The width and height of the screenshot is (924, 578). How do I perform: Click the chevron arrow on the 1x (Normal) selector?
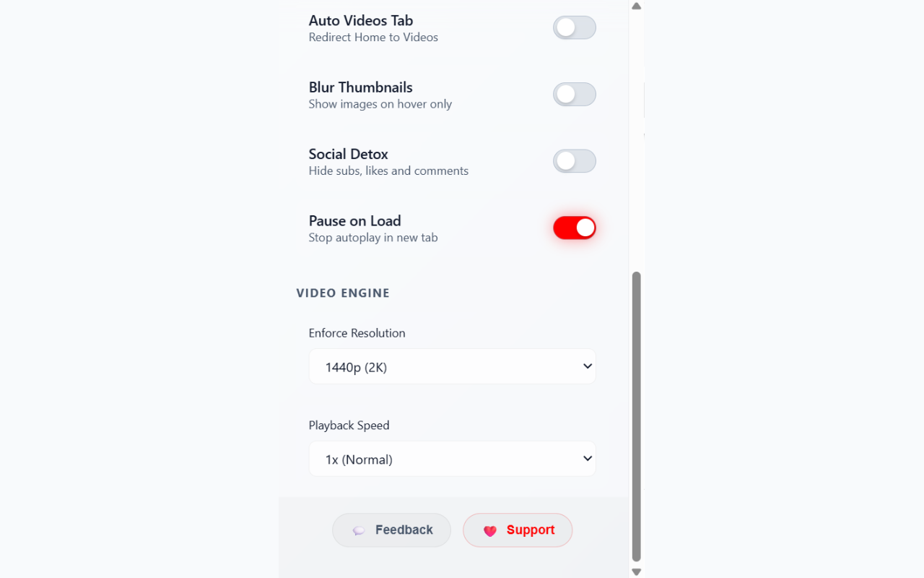pyautogui.click(x=587, y=459)
